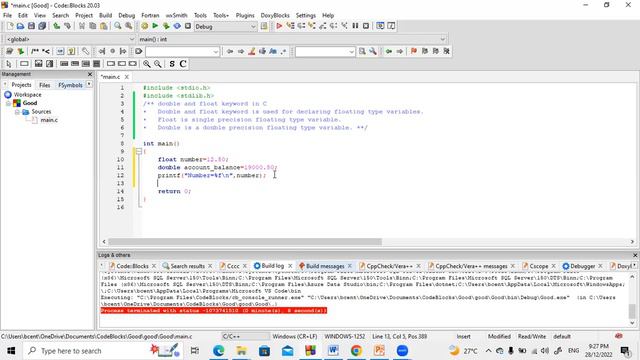Click the Build and run icon
The height and width of the screenshot is (360, 640).
point(166,26)
